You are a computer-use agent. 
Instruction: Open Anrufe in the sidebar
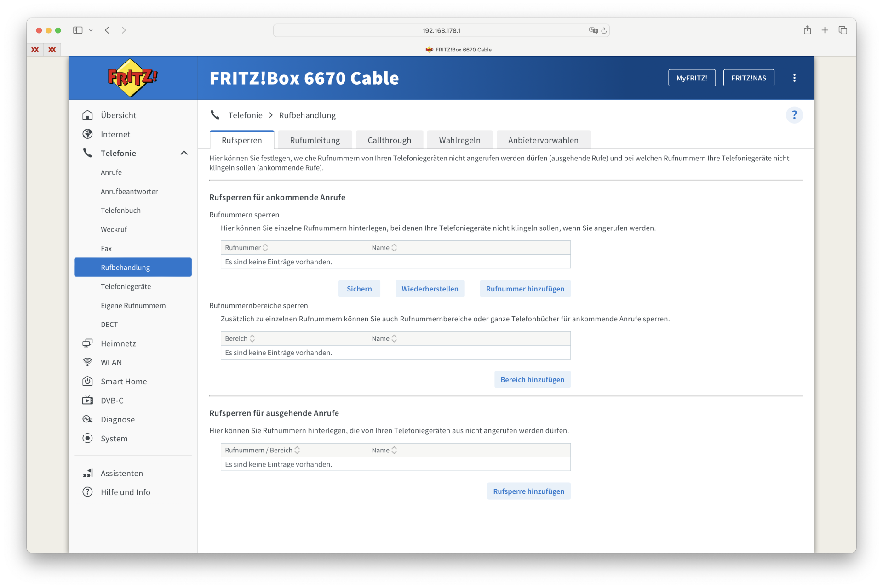(x=111, y=172)
